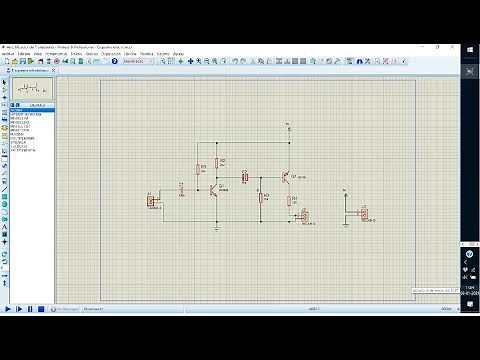
Task: Select the Generator mode sine icon
Action: click(4, 166)
